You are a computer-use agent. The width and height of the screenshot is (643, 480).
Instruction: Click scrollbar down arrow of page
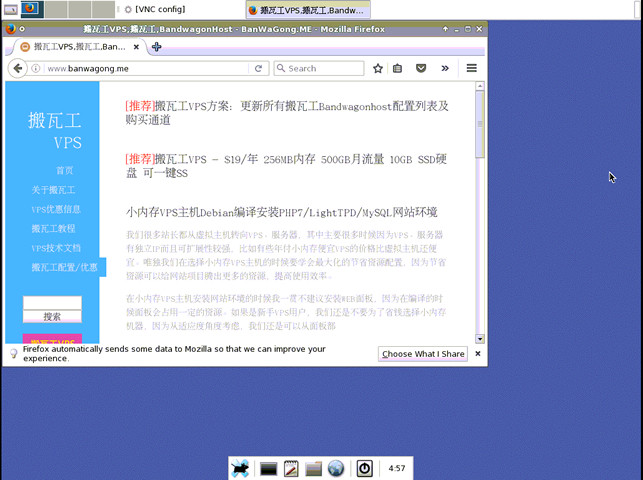click(x=480, y=339)
